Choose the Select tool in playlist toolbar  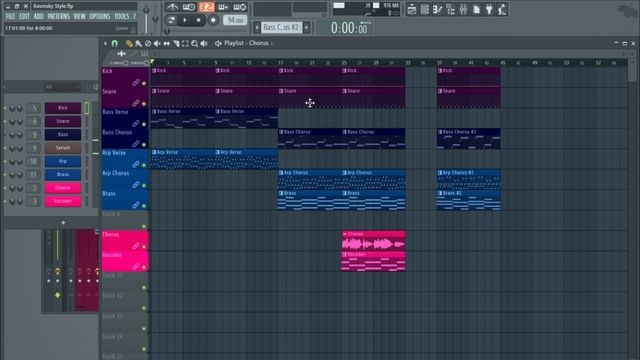click(x=185, y=43)
